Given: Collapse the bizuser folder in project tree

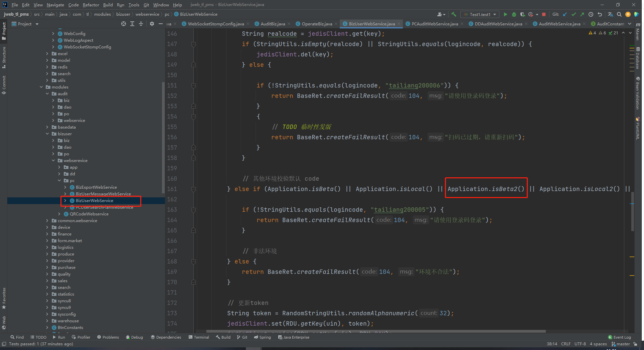Looking at the screenshot, I should point(47,134).
